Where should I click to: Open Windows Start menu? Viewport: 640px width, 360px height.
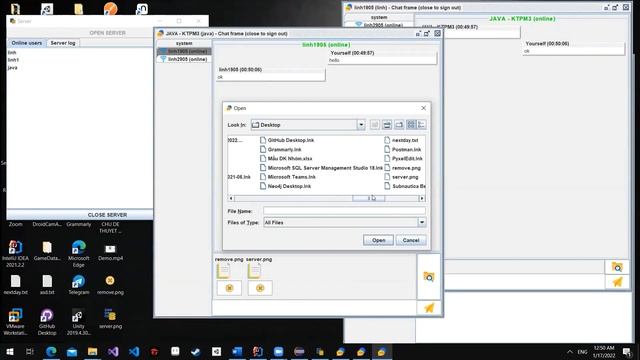click(x=9, y=351)
